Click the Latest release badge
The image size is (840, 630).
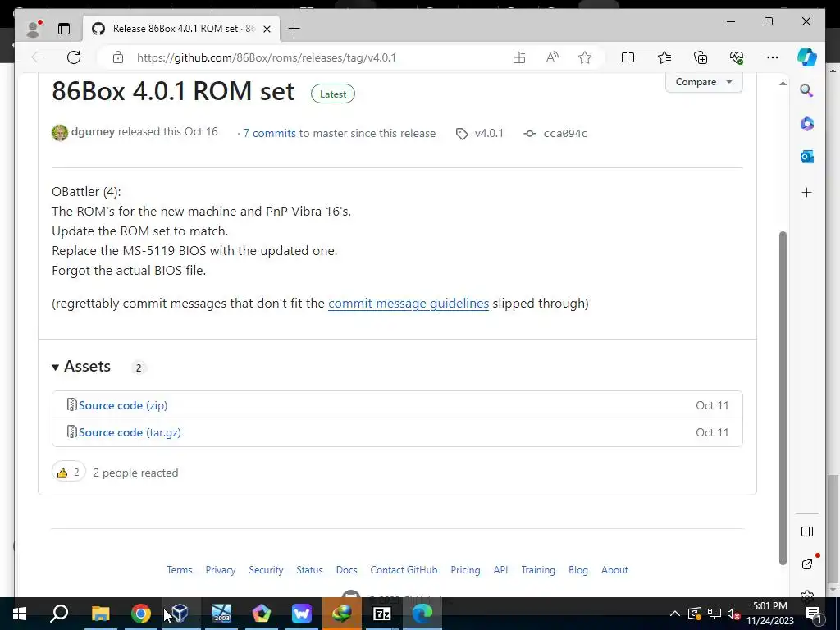(333, 94)
